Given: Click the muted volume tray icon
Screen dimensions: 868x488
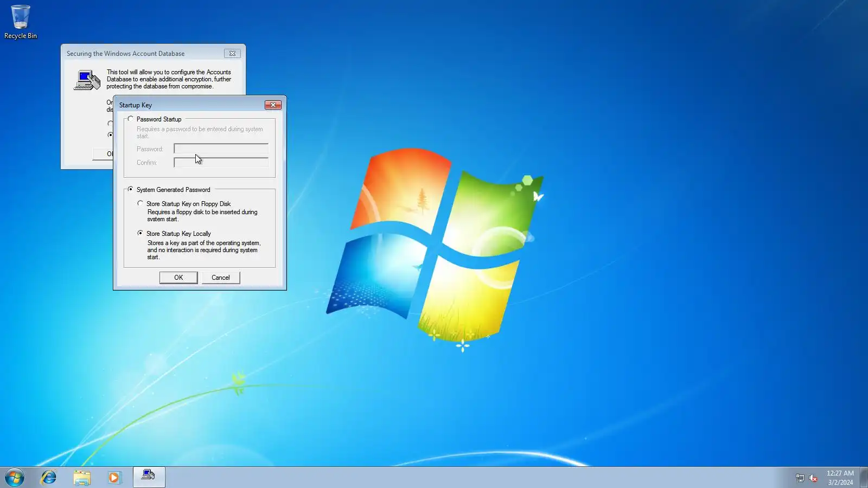Looking at the screenshot, I should (813, 478).
